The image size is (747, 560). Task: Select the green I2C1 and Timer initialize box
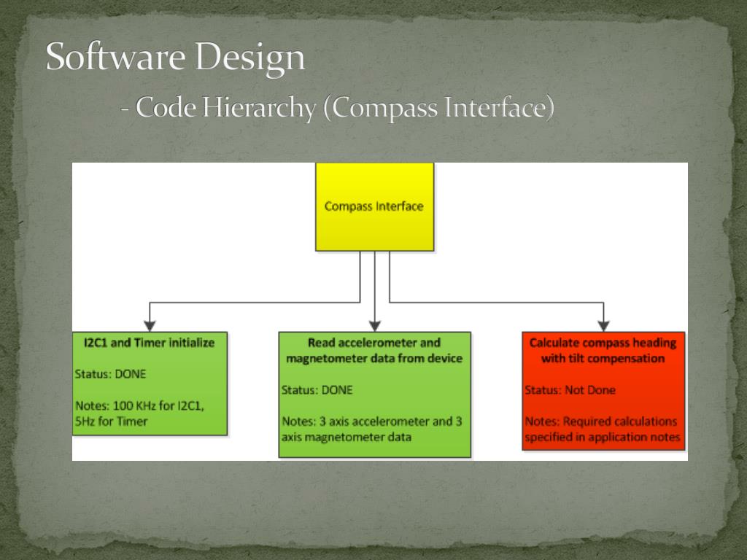click(150, 384)
